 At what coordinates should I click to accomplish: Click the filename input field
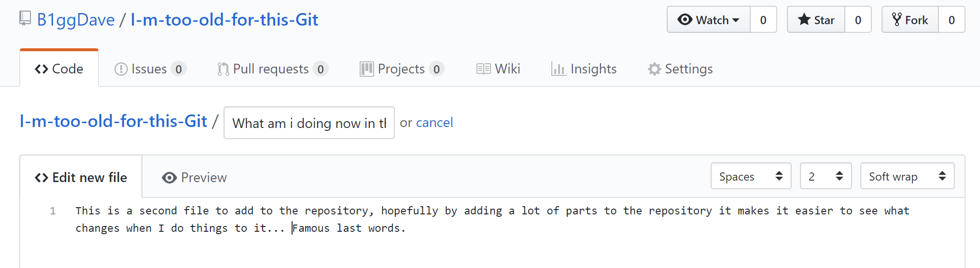pyautogui.click(x=309, y=123)
